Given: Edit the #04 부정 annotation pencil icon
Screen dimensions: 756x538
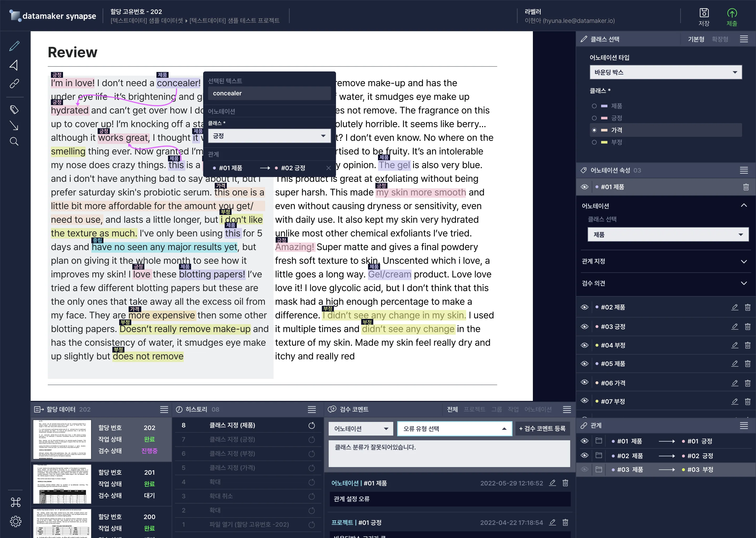Looking at the screenshot, I should coord(734,345).
